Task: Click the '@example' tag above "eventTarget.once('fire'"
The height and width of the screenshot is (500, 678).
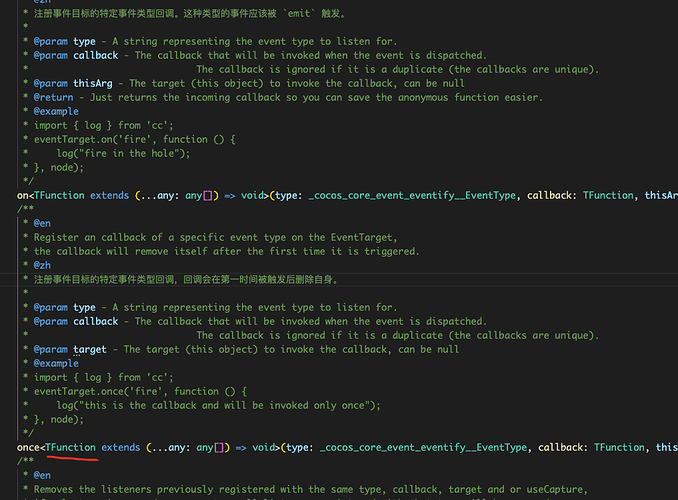Action: (x=56, y=363)
